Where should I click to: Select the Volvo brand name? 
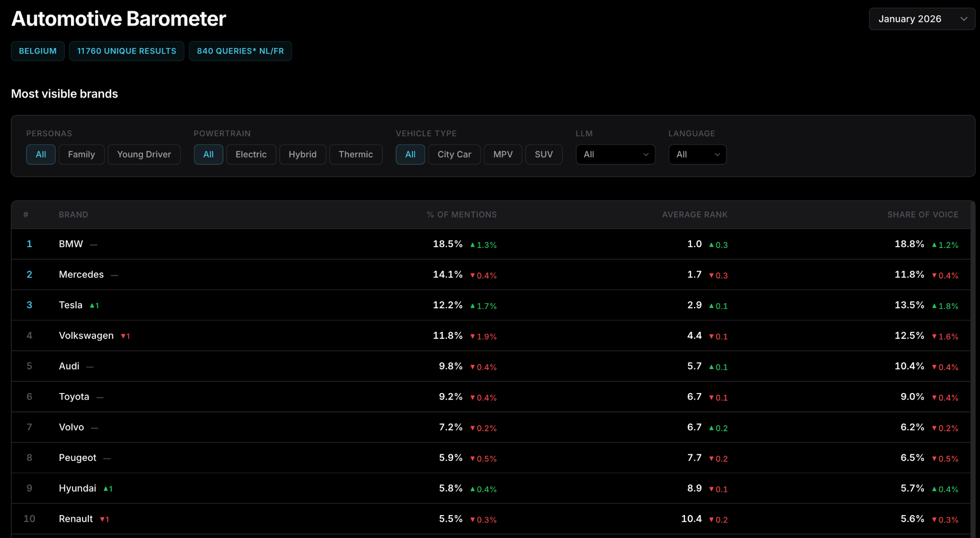click(x=71, y=427)
